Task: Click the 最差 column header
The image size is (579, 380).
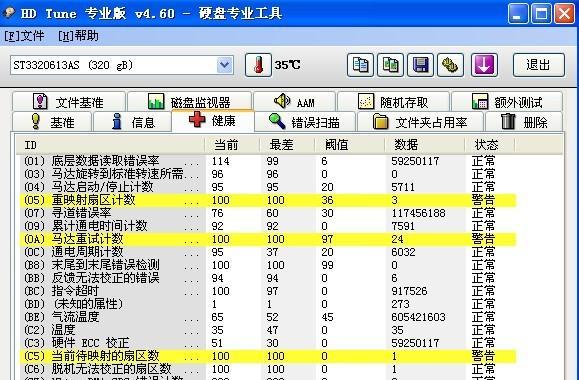Action: point(287,145)
